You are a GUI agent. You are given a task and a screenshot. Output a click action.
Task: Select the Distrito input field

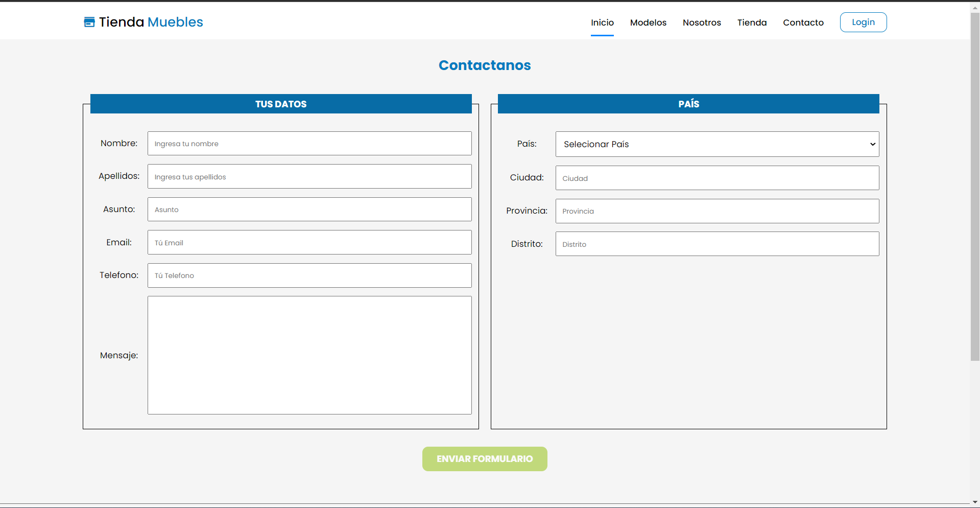(717, 244)
